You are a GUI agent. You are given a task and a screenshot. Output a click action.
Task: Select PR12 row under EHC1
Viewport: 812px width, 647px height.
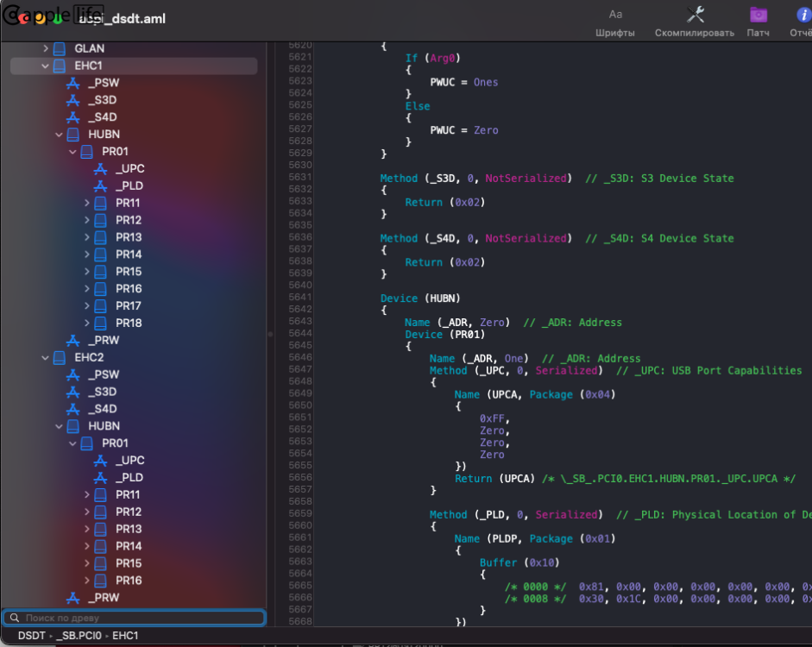pos(134,220)
